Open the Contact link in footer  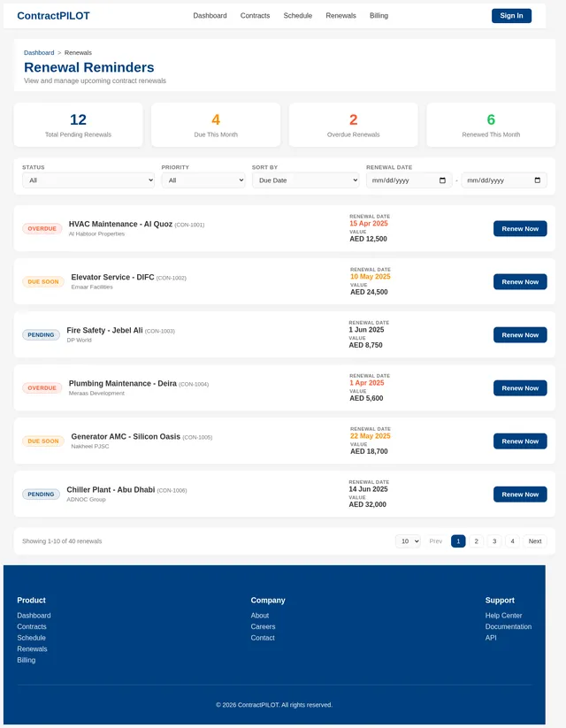pos(263,638)
